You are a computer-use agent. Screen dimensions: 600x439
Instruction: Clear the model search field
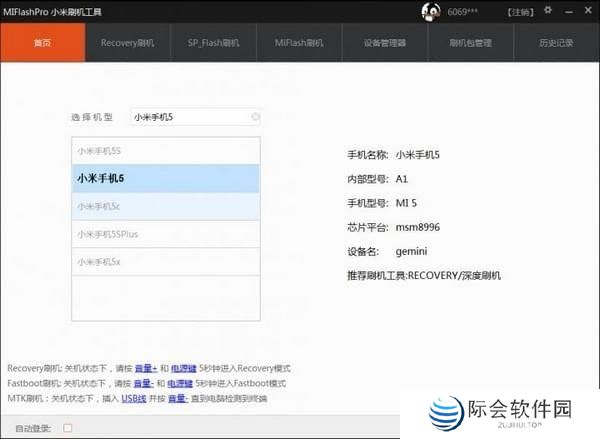click(255, 116)
